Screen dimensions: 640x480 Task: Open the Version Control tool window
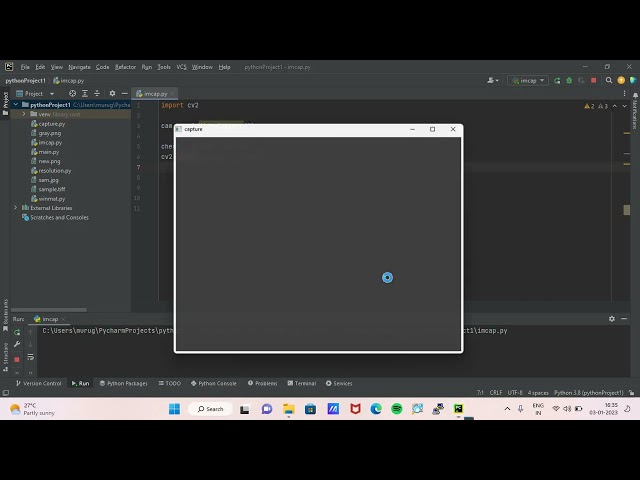click(x=38, y=383)
